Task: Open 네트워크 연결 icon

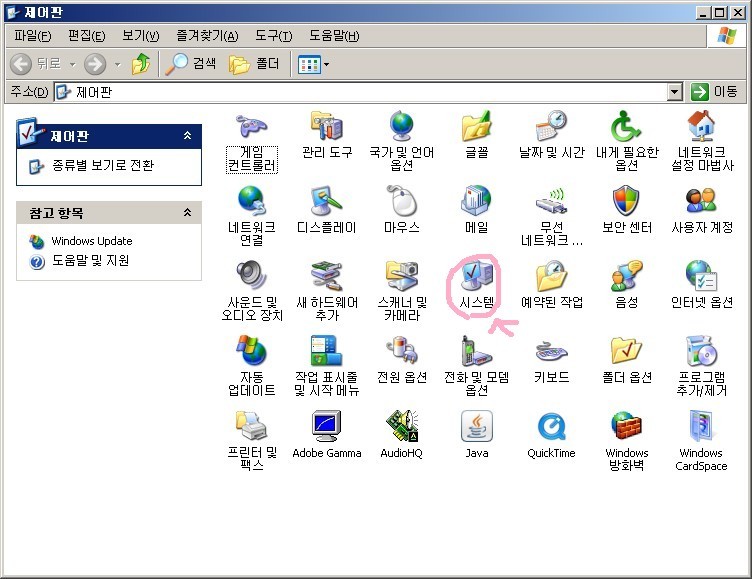Action: pos(252,216)
